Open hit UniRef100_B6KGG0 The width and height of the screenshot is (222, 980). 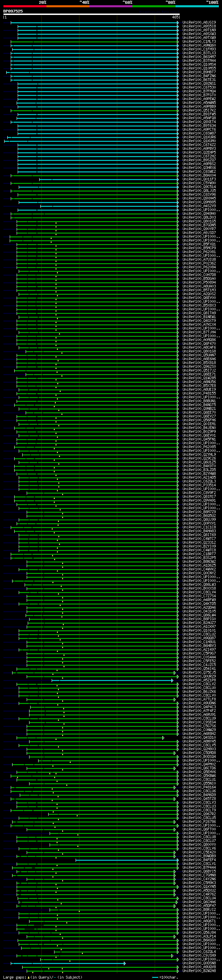(x=199, y=940)
